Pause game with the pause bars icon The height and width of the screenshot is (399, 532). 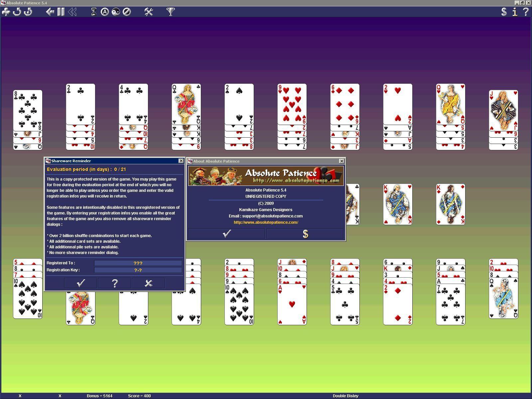(x=61, y=12)
